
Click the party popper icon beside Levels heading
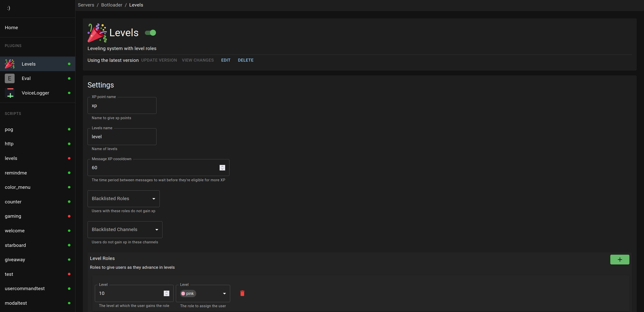97,33
